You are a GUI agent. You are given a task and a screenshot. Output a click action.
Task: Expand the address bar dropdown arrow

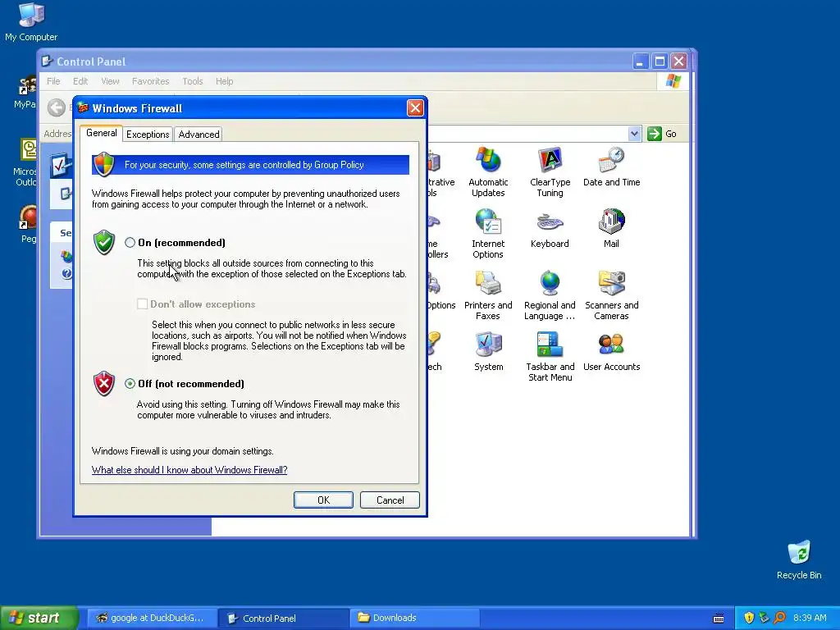pos(634,134)
